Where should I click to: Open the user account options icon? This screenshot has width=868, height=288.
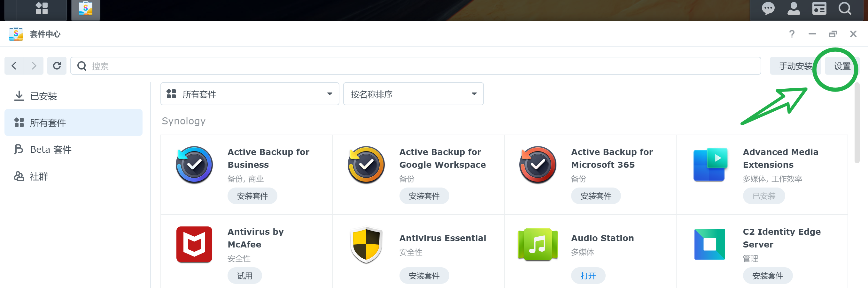793,8
